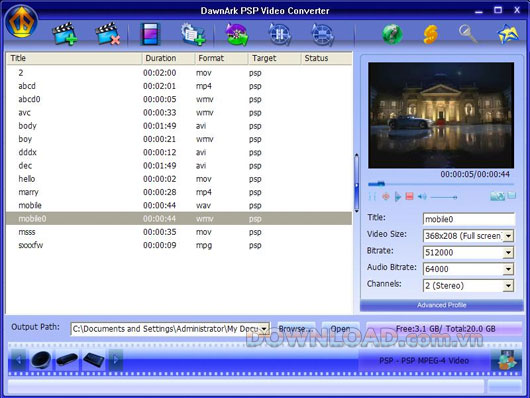Select the "boy" file row

[179, 139]
